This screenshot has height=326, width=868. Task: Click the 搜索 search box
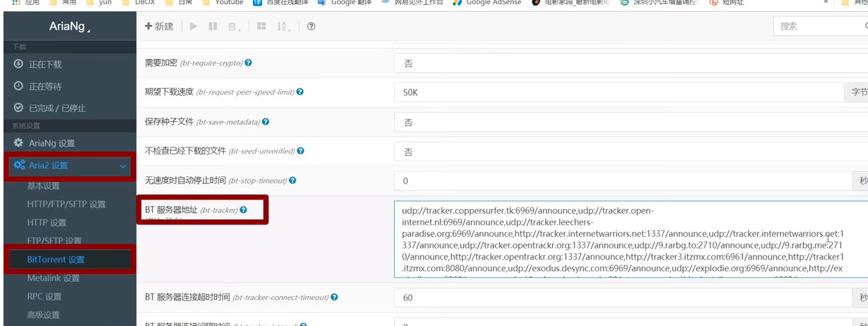(817, 26)
